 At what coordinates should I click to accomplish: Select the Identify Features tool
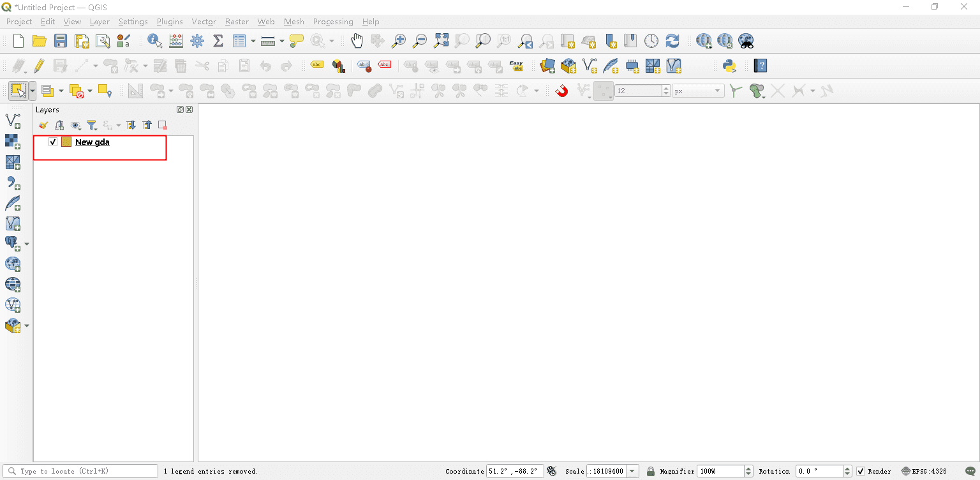pyautogui.click(x=154, y=41)
